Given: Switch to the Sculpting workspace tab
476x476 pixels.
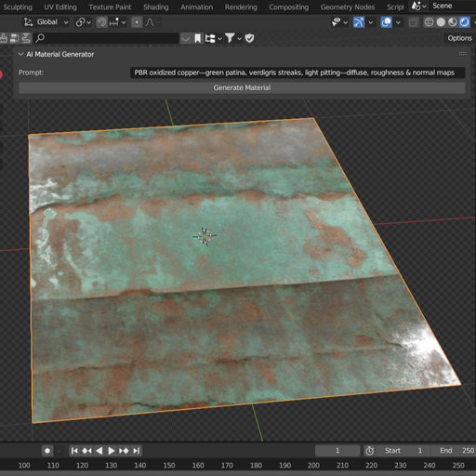Looking at the screenshot, I should point(18,7).
